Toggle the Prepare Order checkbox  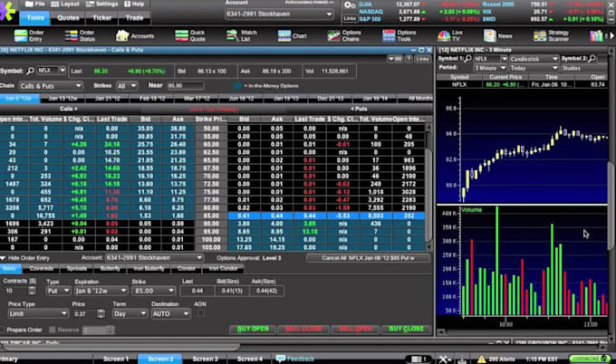pos(3,330)
